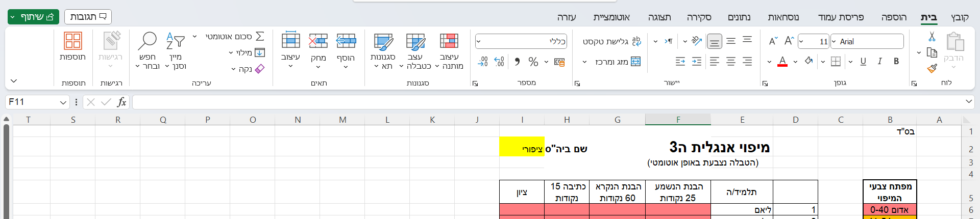The image size is (980, 219).
Task: Select the Format Painter brush
Action: click(x=932, y=68)
